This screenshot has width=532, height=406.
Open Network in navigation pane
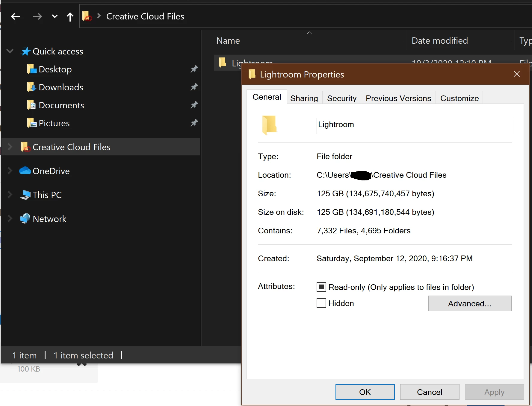[49, 219]
